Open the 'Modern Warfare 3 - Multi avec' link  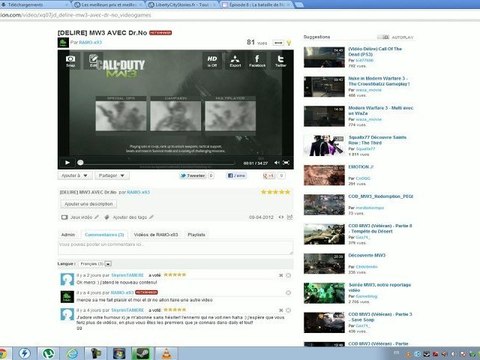(381, 111)
